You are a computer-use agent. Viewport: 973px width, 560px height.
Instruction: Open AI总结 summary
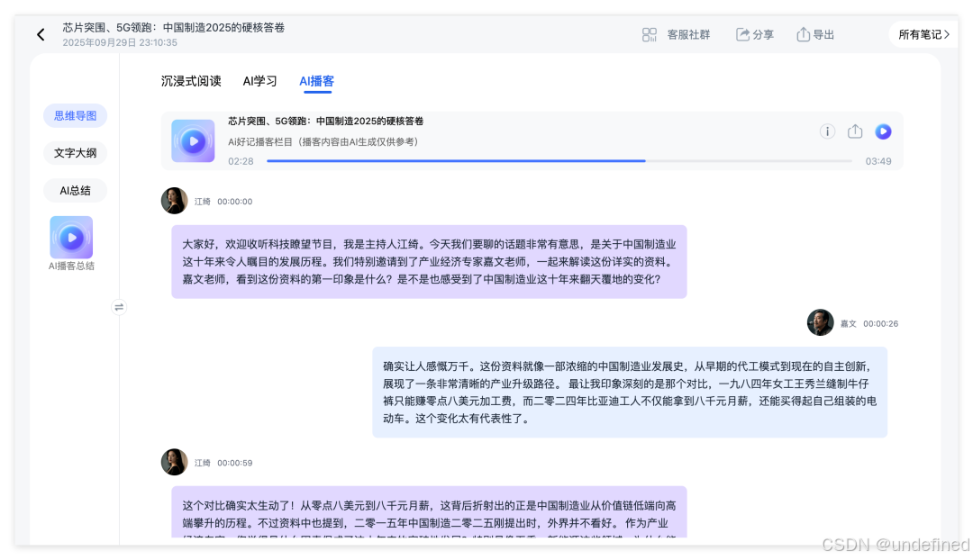(x=75, y=191)
